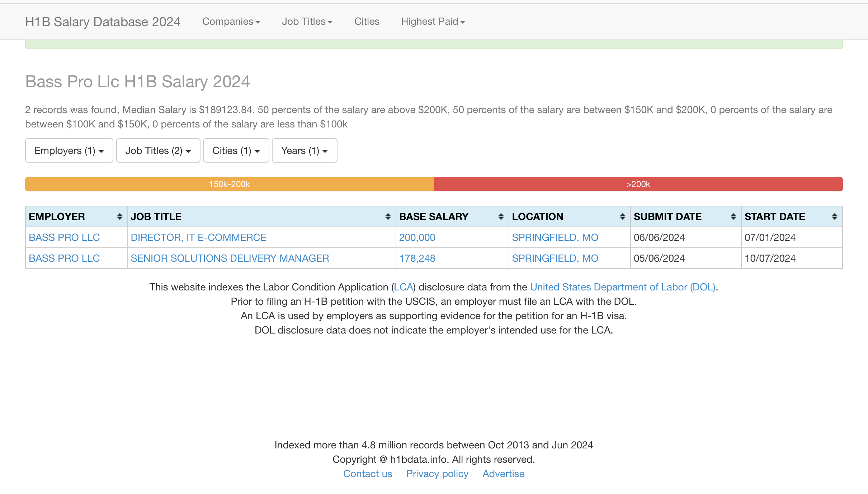The width and height of the screenshot is (868, 494).
Task: Expand the Highest Paid navbar menu
Action: [x=433, y=22]
